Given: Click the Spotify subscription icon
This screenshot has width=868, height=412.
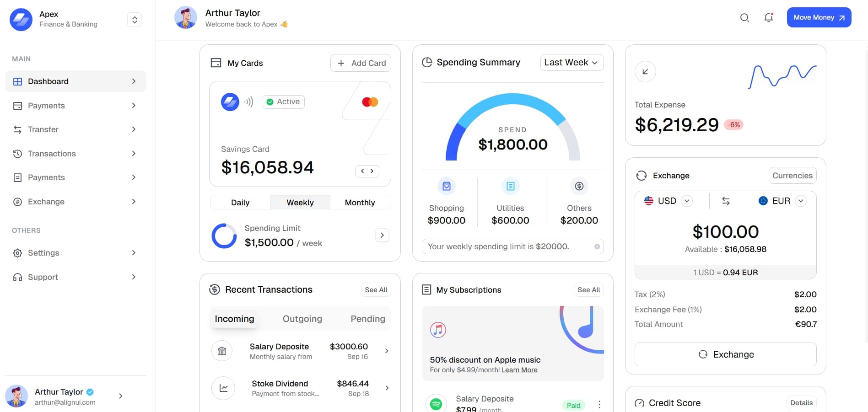Looking at the screenshot, I should (x=436, y=404).
